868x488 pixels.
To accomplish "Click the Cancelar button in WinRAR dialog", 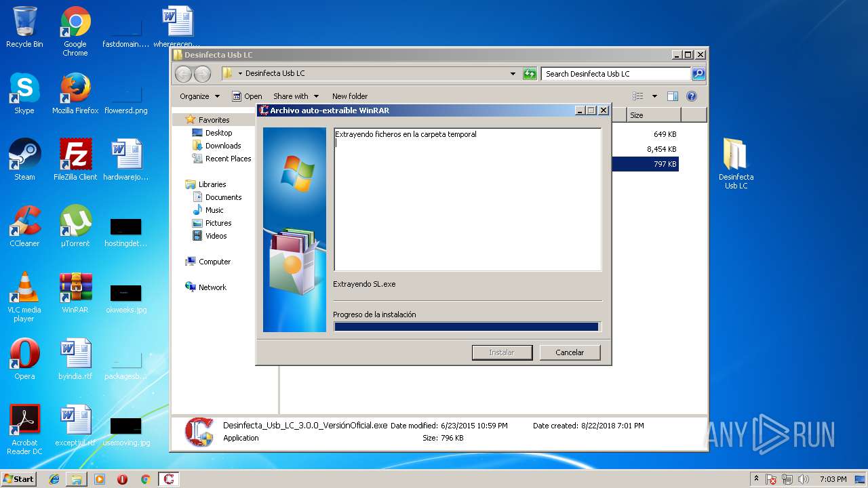I will [570, 352].
